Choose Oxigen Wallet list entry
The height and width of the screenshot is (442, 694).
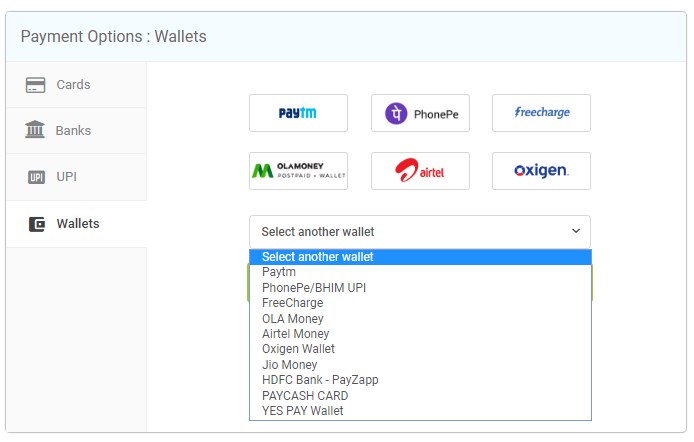(x=298, y=349)
